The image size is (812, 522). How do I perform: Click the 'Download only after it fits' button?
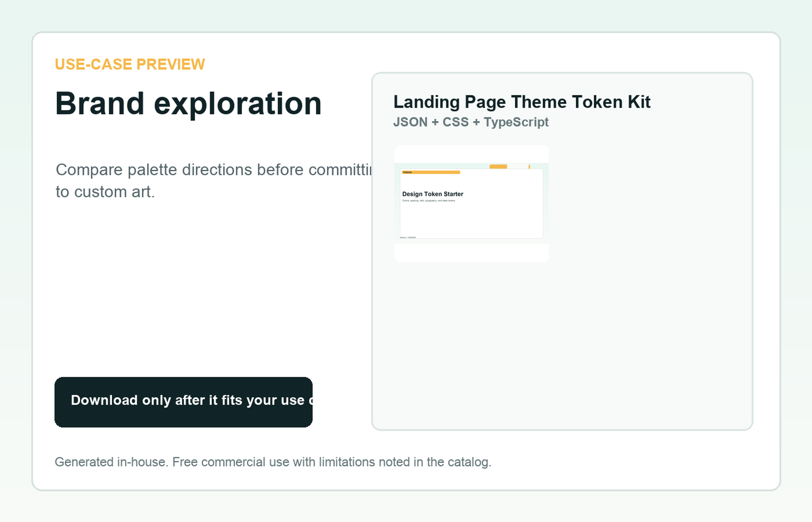pos(183,402)
